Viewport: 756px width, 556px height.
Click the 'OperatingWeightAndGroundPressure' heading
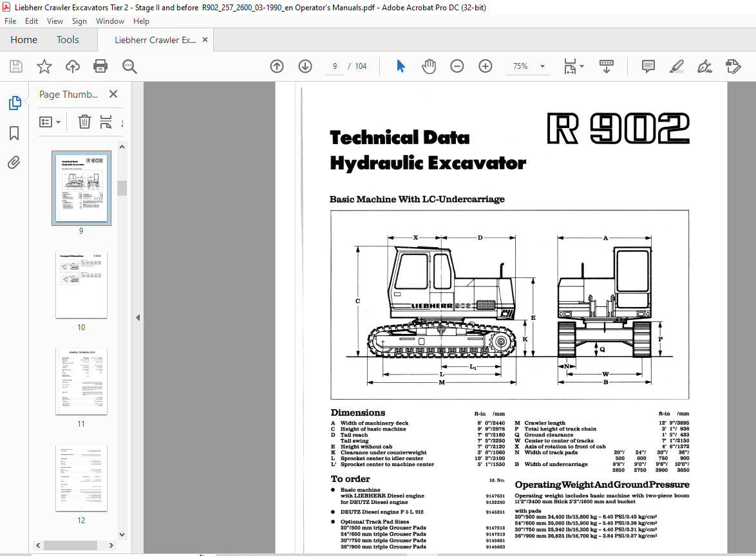tap(602, 485)
